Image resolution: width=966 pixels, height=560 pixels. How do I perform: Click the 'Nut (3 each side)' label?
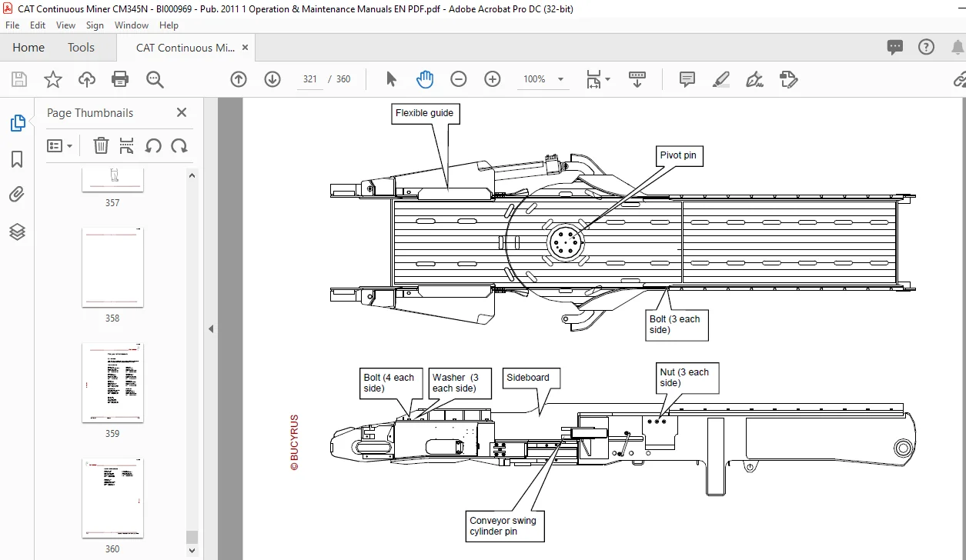click(x=684, y=377)
